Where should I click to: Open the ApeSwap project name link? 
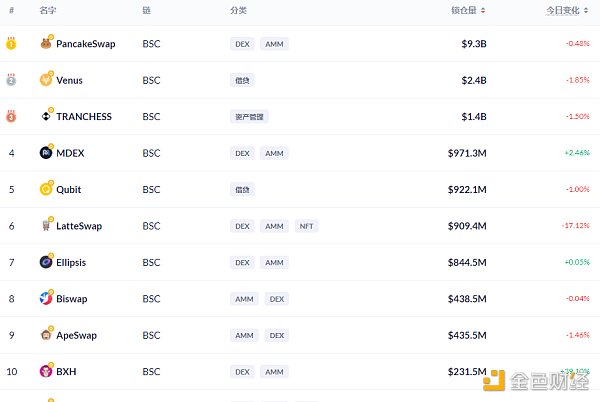pos(78,335)
